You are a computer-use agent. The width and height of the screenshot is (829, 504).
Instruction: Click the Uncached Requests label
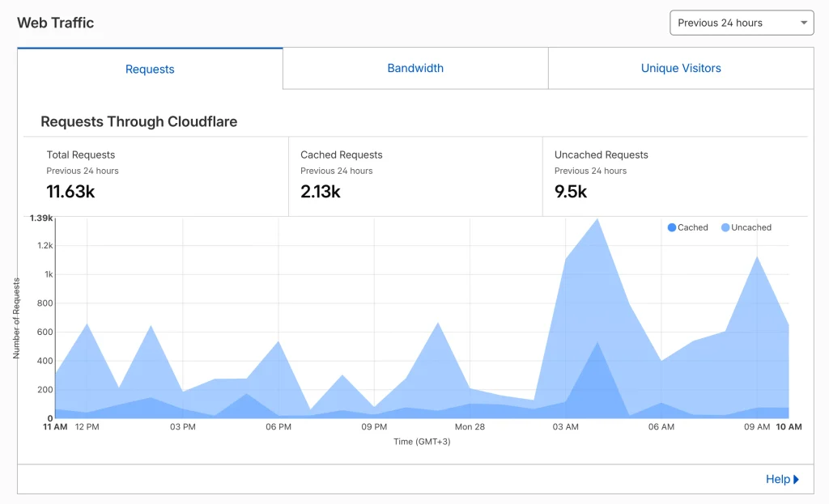coord(602,155)
